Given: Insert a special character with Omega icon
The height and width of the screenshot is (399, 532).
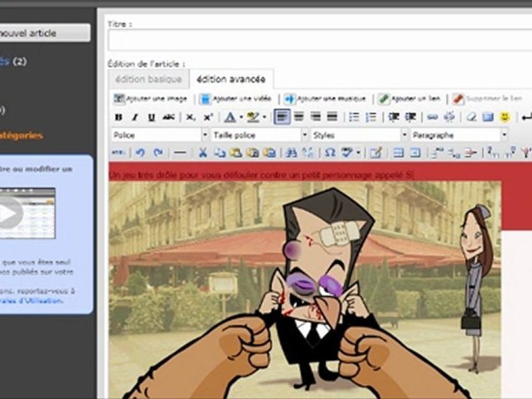Looking at the screenshot, I should coord(330,153).
